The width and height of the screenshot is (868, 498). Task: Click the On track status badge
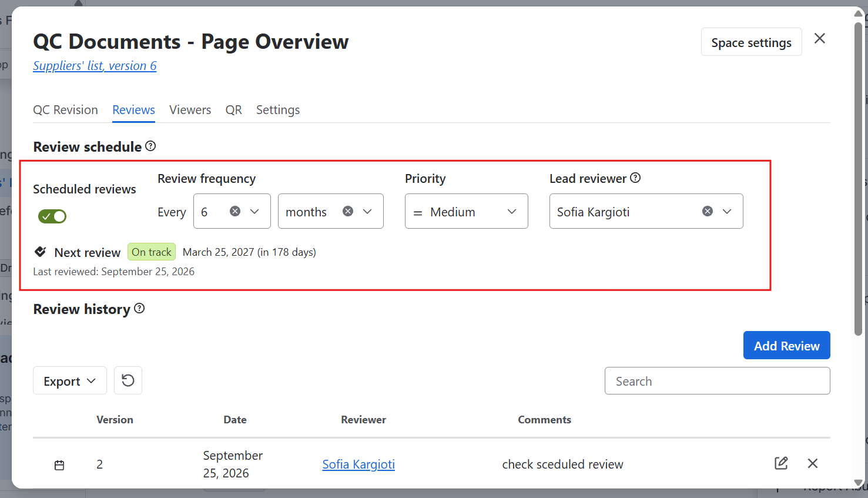point(152,252)
